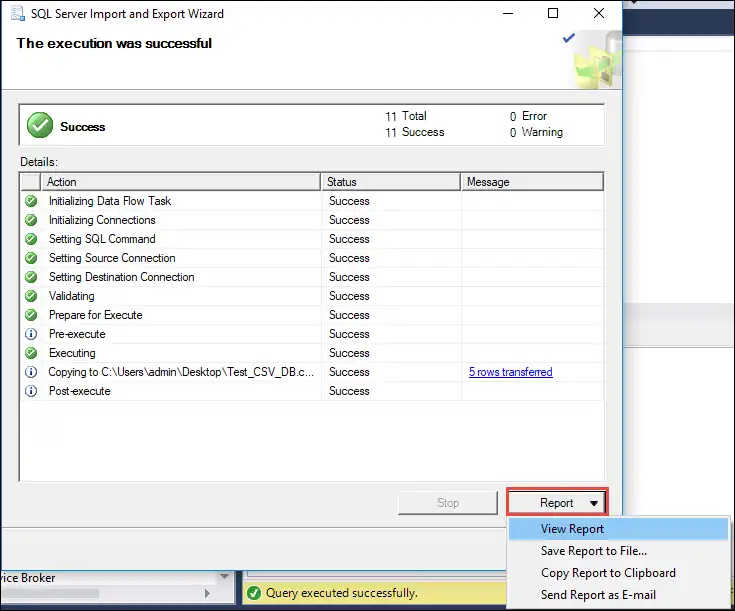Viewport: 735px width, 611px height.
Task: Click the Query executed successfully status text
Action: point(342,593)
